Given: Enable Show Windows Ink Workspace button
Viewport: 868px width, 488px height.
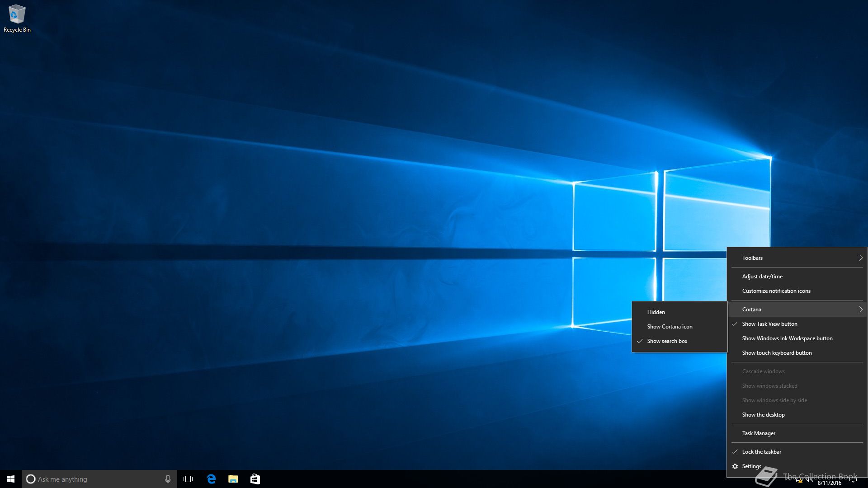Looking at the screenshot, I should click(797, 338).
